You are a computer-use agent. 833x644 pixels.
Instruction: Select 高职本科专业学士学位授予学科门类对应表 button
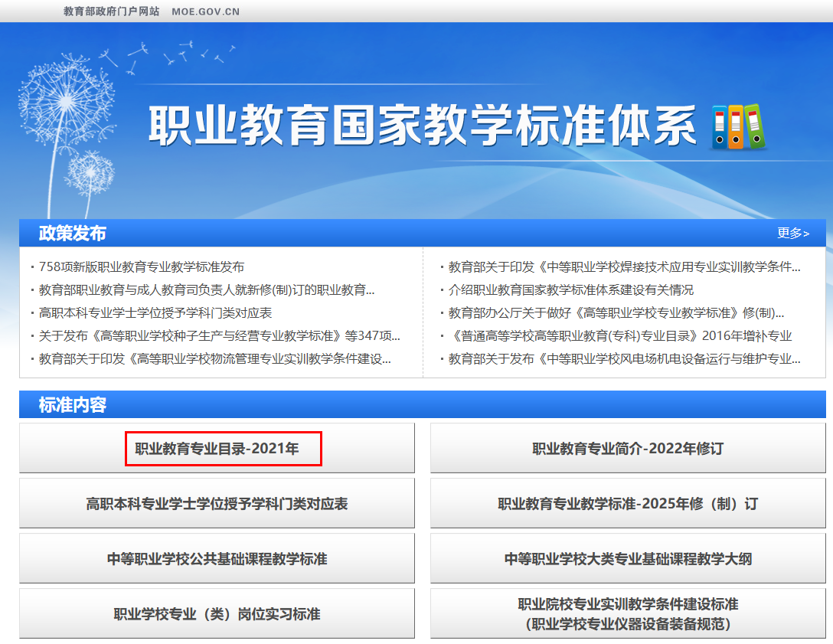217,504
